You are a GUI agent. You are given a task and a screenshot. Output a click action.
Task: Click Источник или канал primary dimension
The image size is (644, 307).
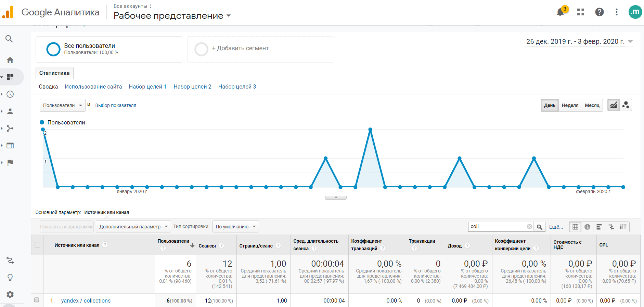[x=107, y=212]
